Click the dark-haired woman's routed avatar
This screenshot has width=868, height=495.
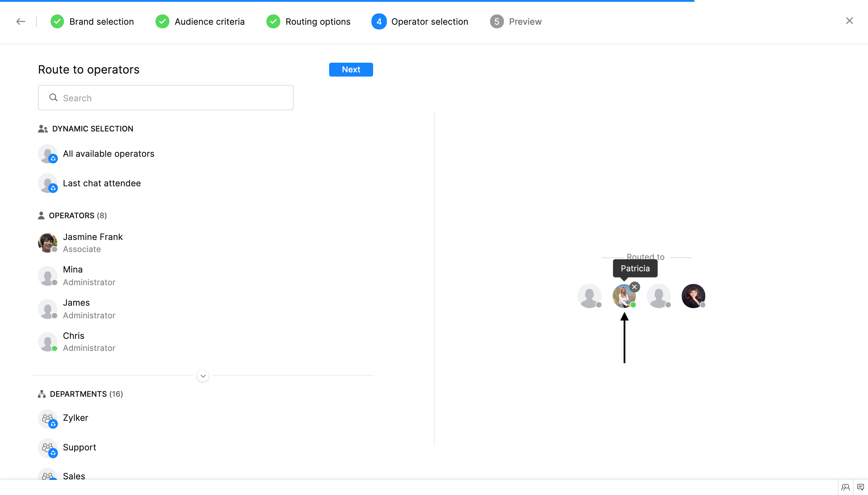693,296
